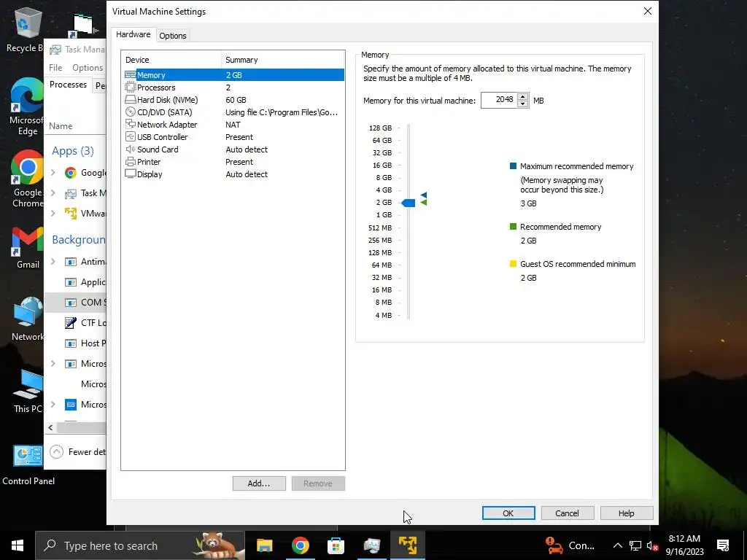Select the CD/DVD (SATA) disc icon

pyautogui.click(x=130, y=112)
